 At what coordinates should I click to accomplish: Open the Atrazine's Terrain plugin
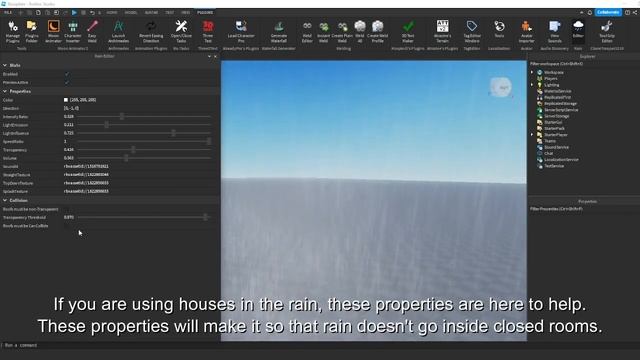(442, 31)
